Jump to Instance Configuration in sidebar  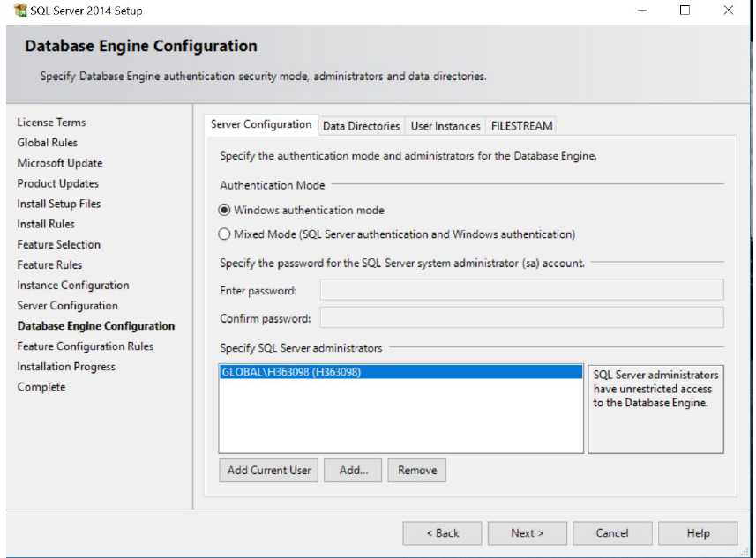point(73,285)
